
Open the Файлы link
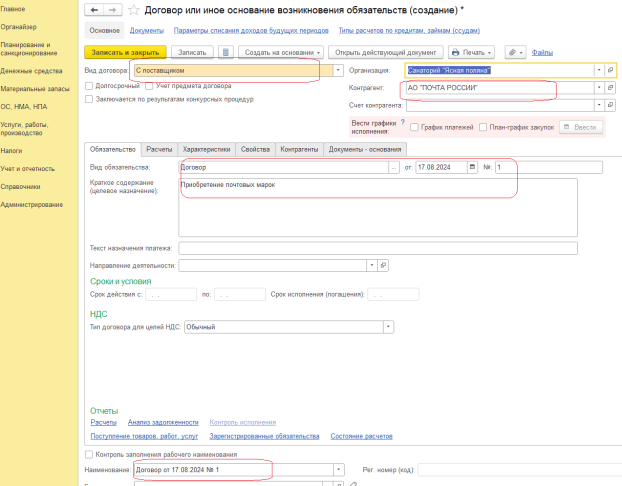click(x=542, y=52)
